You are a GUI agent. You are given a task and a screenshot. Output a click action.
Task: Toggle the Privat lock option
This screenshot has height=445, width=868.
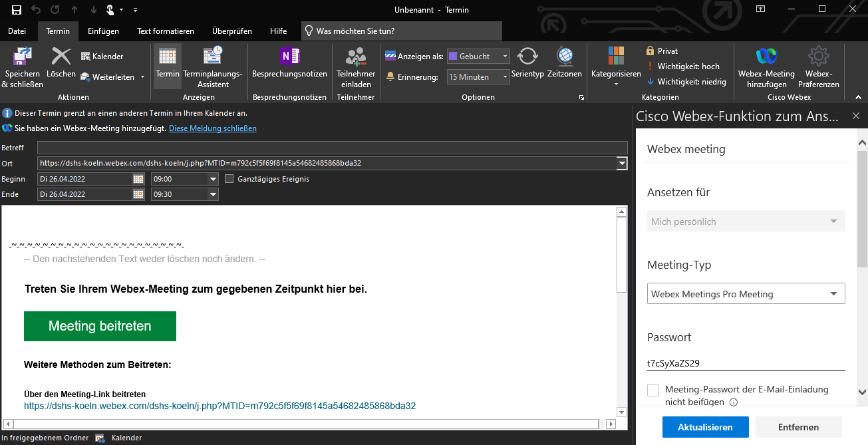(x=662, y=51)
